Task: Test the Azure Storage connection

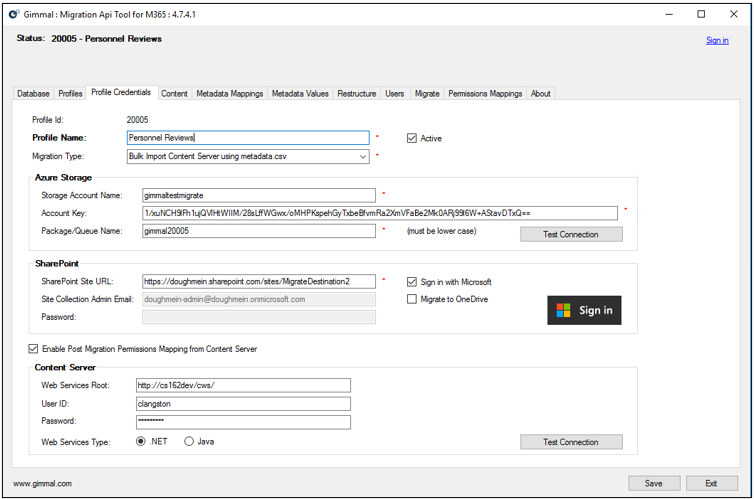Action: coord(570,234)
